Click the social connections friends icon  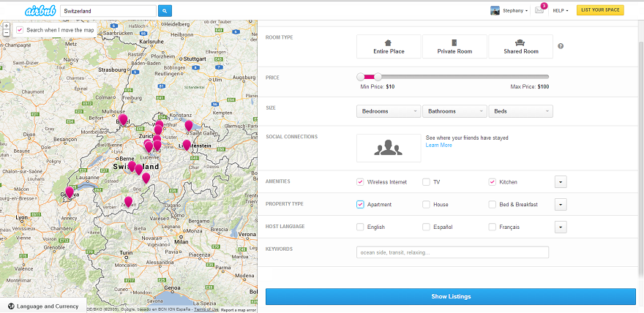(389, 148)
